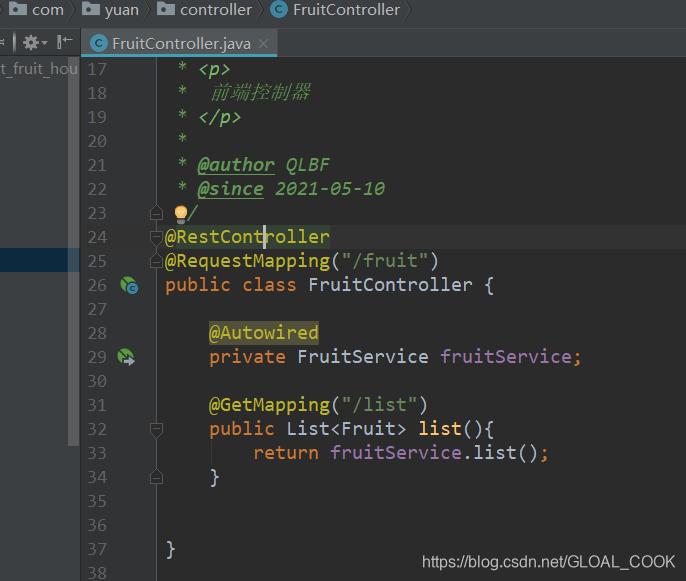
Task: Click the fruitService.list() call
Action: 433,452
